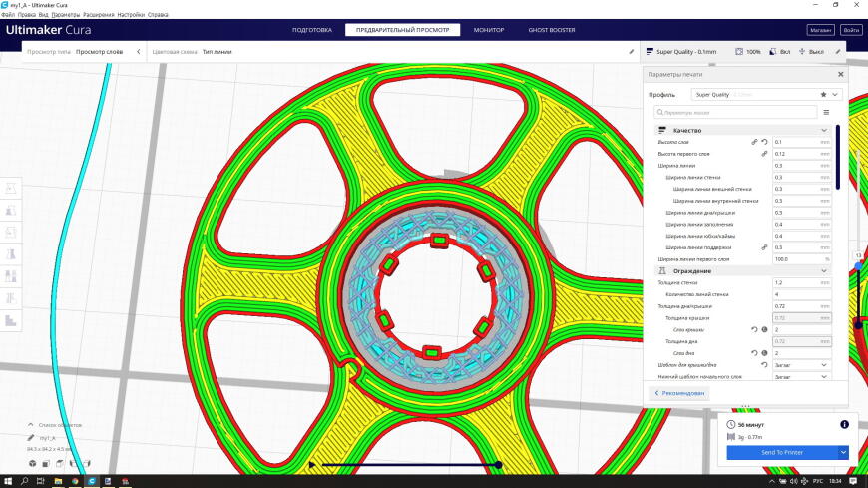Click the calculated-value icon beside Слои крышки
Screen dimensions: 868x488
tap(764, 329)
